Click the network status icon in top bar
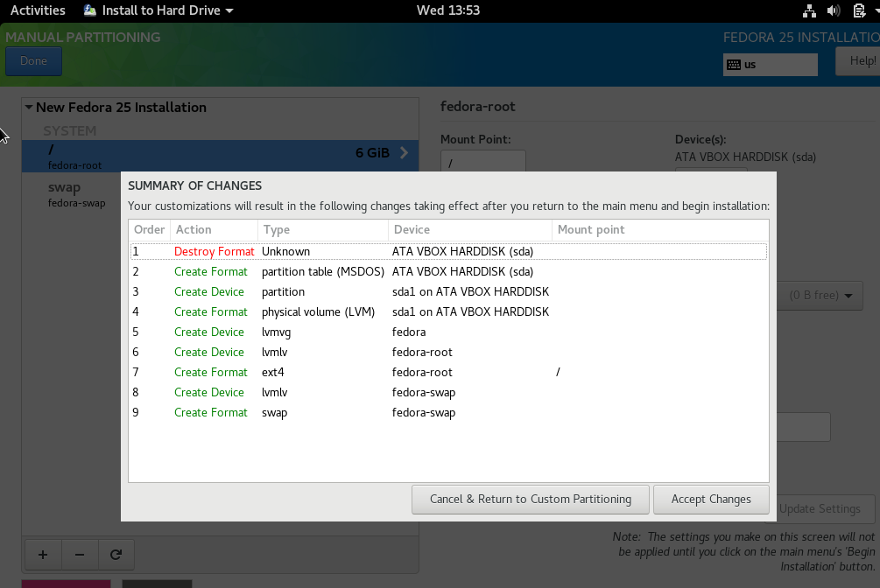 [808, 10]
